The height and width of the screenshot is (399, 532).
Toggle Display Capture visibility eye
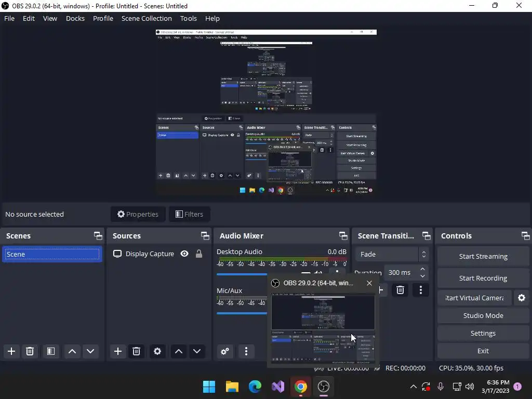click(184, 254)
